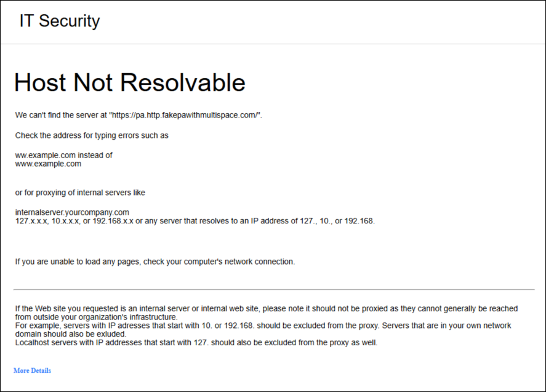546x392 pixels.
Task: Open the More Details link
Action: point(32,370)
